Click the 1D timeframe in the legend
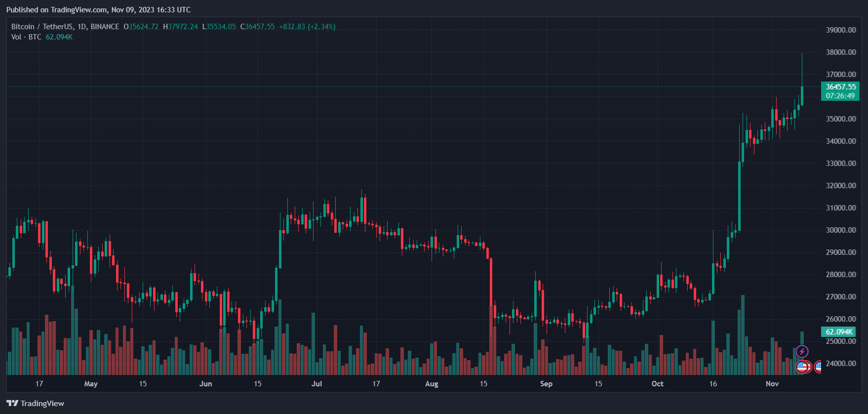Image resolution: width=868 pixels, height=414 pixels. [80, 27]
